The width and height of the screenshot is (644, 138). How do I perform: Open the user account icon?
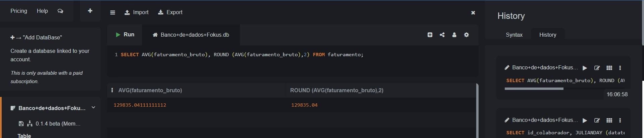pos(454,35)
